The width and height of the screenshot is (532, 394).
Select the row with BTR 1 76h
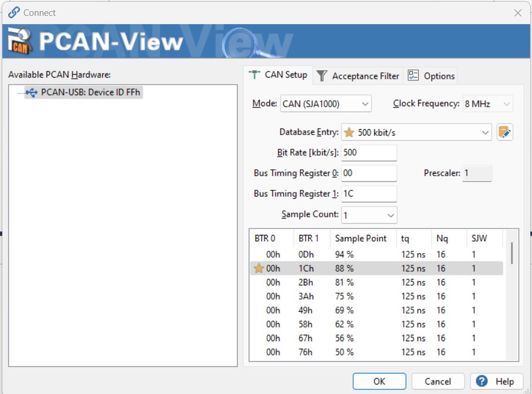377,352
